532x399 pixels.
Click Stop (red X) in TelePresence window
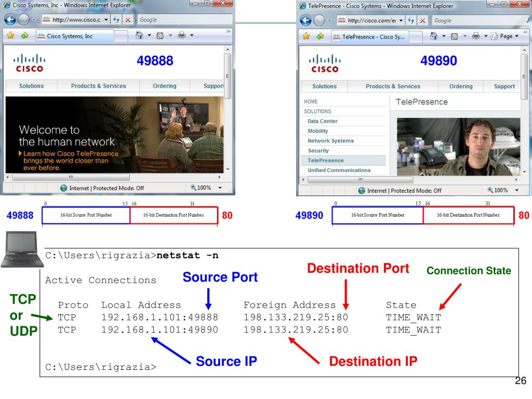click(422, 20)
